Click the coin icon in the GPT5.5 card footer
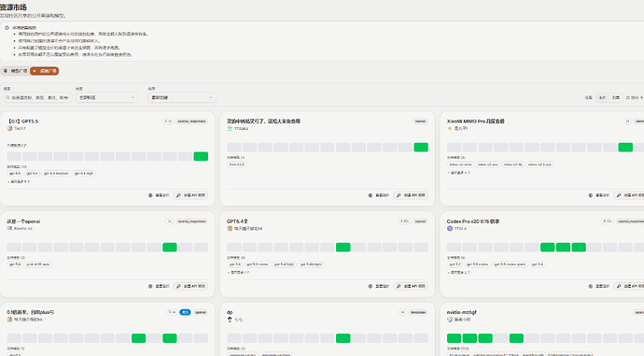Image resolution: width=644 pixels, height=356 pixels. coord(150,195)
